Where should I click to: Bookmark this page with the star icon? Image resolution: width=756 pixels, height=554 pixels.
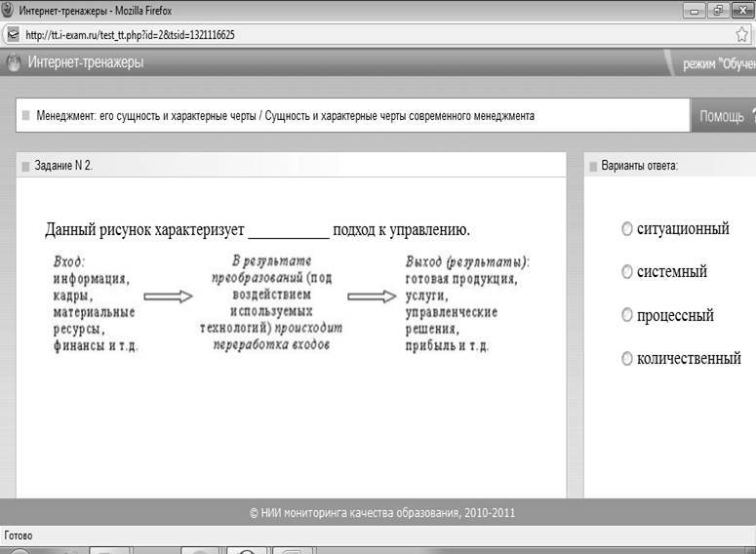pos(742,34)
